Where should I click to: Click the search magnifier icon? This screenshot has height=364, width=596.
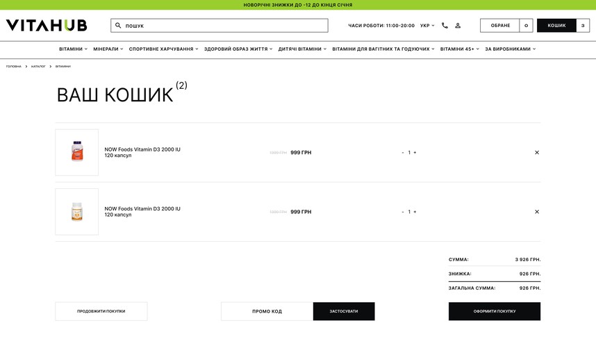(x=118, y=26)
